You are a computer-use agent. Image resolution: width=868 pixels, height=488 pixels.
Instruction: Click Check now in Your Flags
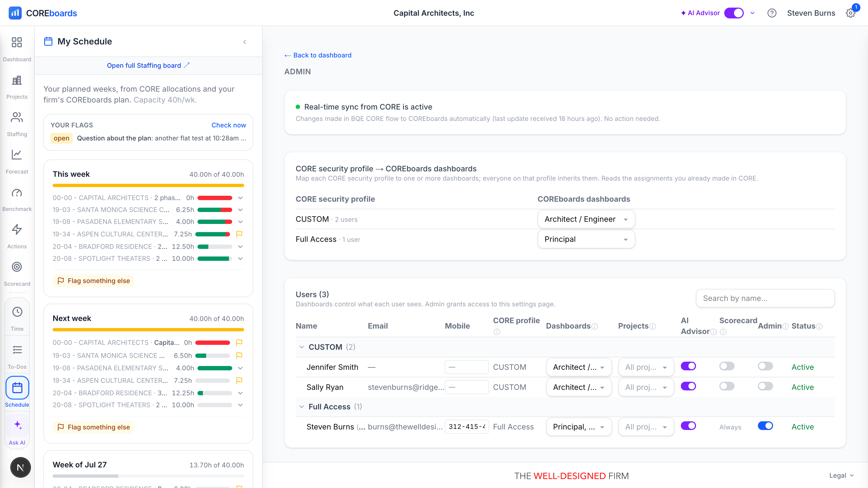point(228,125)
